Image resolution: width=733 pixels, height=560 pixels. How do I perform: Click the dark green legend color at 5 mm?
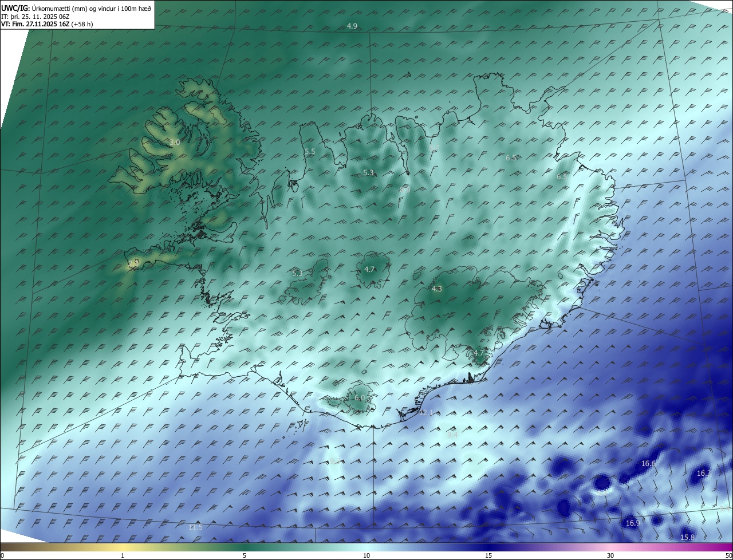245,547
